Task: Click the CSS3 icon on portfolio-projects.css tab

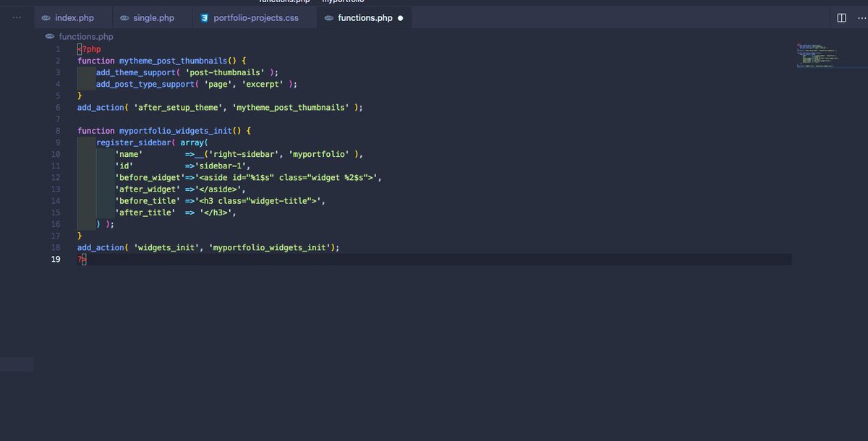Action: pos(203,17)
